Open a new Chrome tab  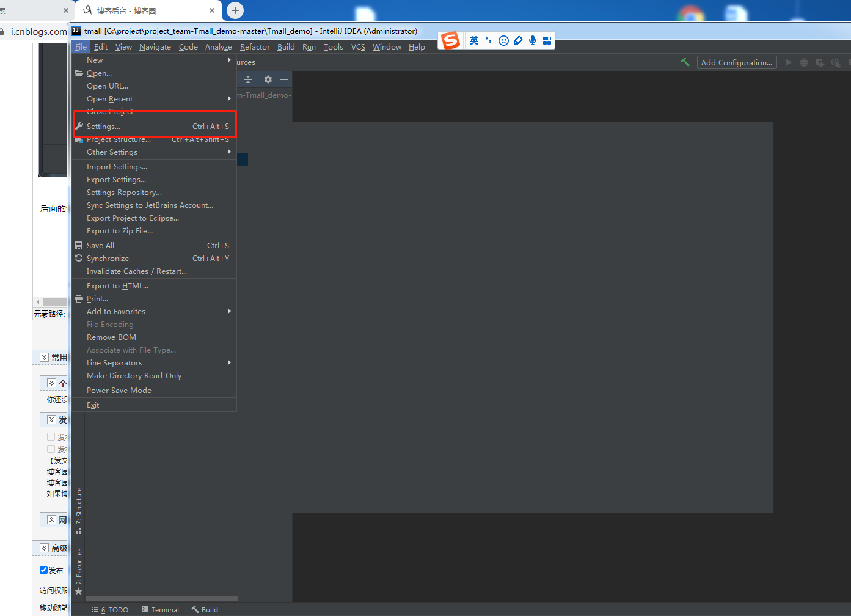(x=235, y=10)
